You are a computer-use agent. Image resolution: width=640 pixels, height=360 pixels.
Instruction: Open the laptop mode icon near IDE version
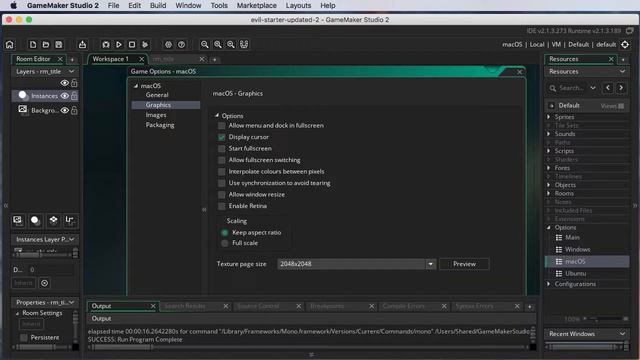tap(630, 31)
